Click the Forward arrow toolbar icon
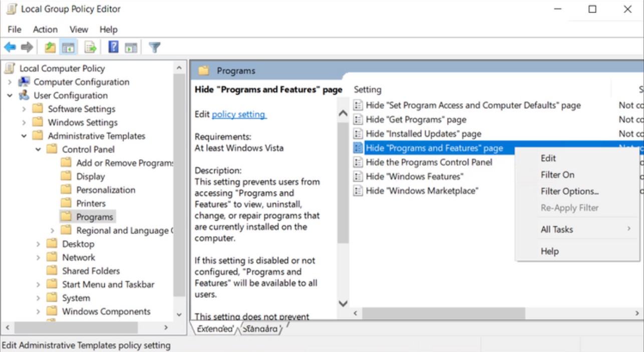Image resolution: width=644 pixels, height=352 pixels. tap(27, 47)
